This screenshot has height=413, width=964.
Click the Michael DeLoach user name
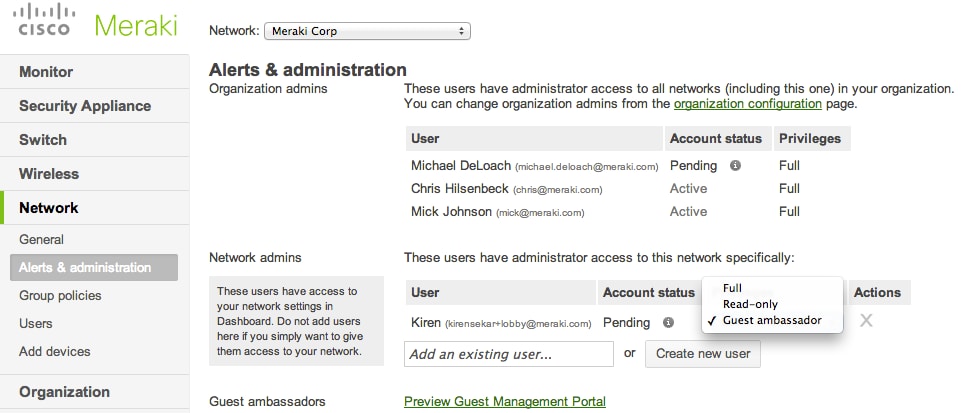461,165
